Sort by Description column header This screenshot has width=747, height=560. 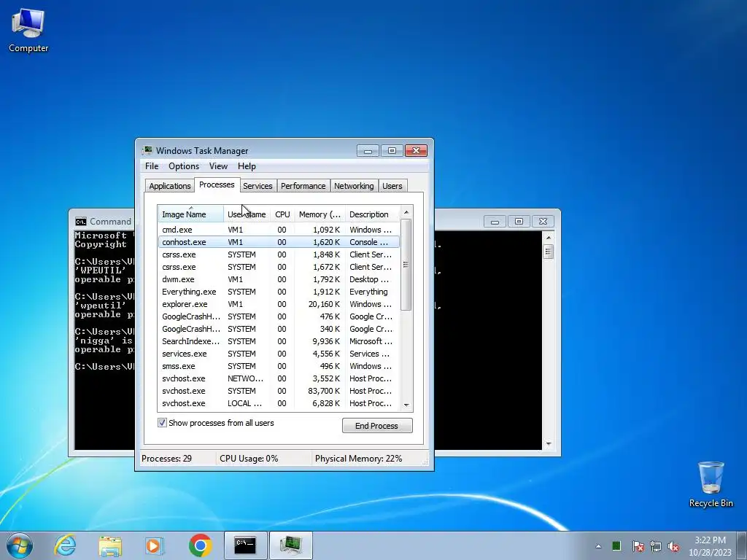[372, 214]
